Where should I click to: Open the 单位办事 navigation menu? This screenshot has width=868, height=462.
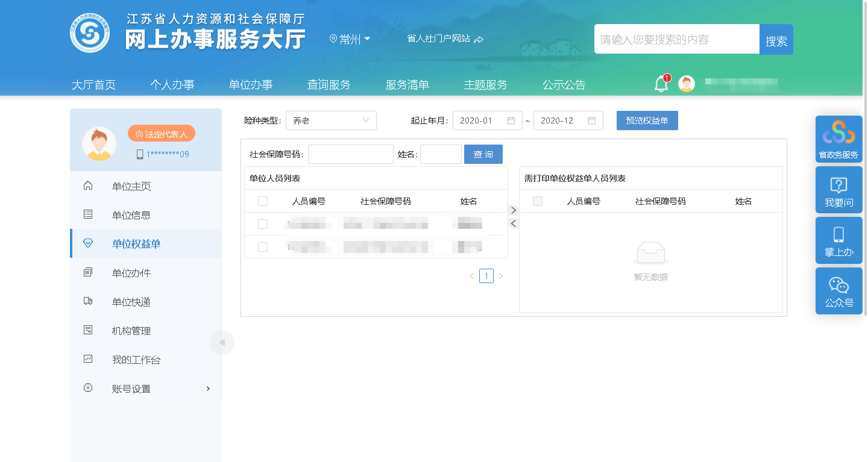(251, 85)
